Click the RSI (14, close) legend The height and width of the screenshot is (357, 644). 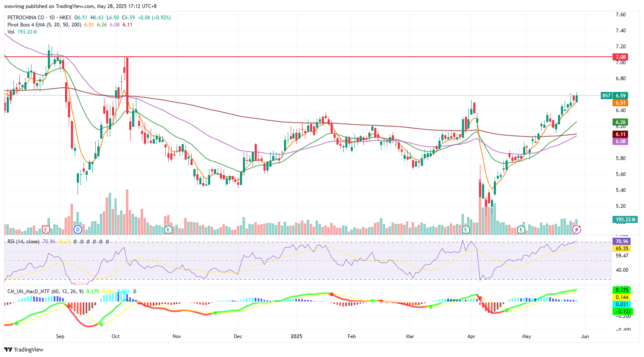(x=23, y=241)
